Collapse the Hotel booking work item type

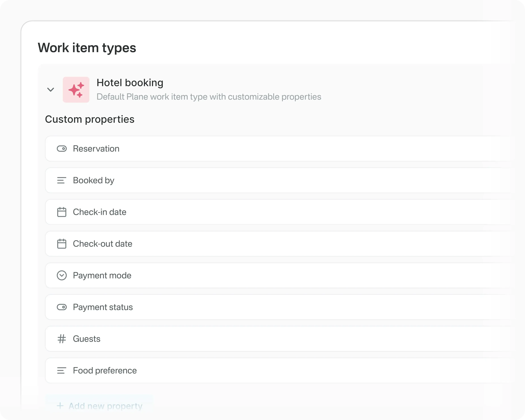pos(51,90)
